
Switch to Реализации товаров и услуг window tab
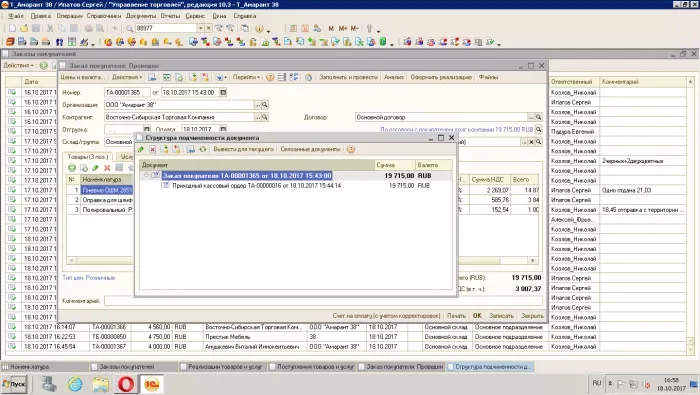pos(223,367)
